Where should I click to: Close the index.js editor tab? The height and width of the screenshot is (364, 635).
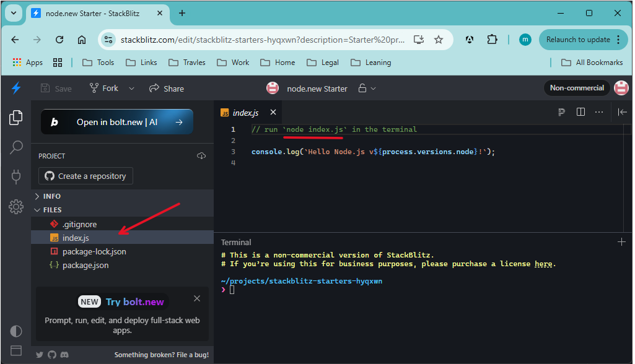273,112
